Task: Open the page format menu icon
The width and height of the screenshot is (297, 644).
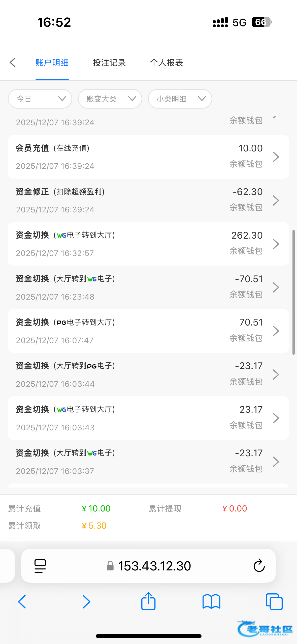Action: (40, 566)
